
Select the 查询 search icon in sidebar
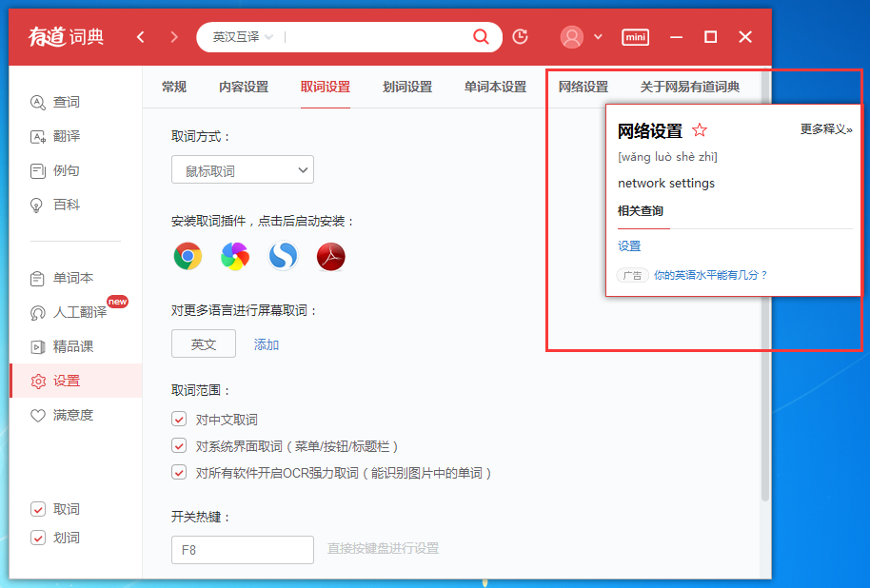38,102
